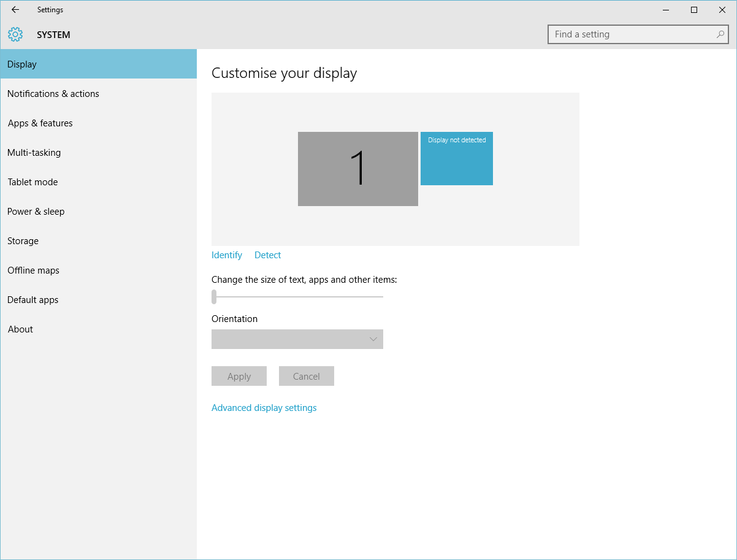Click the search magnifier icon
737x560 pixels.
720,34
